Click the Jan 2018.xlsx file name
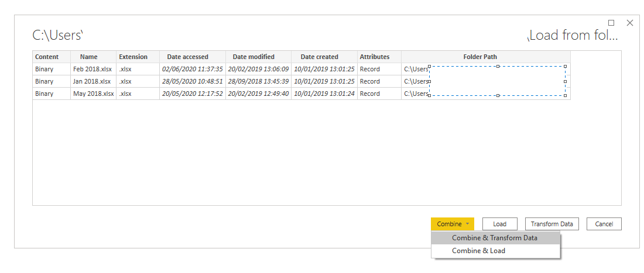This screenshot has height=273, width=644. click(92, 81)
